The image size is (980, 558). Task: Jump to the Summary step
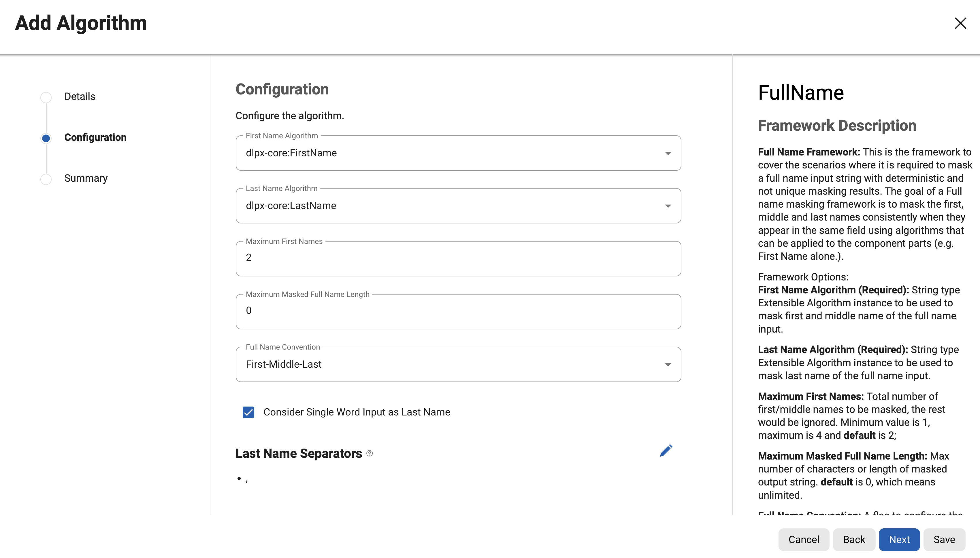86,179
